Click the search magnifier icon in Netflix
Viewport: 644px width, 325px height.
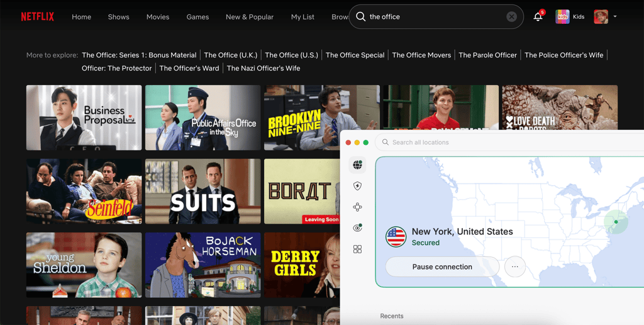pos(360,17)
